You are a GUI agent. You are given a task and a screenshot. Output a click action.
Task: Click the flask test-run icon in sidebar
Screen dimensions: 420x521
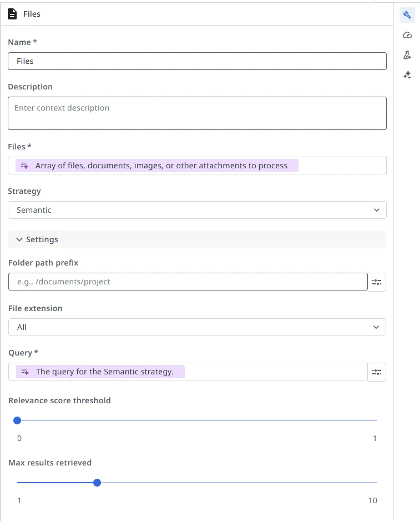tap(407, 54)
